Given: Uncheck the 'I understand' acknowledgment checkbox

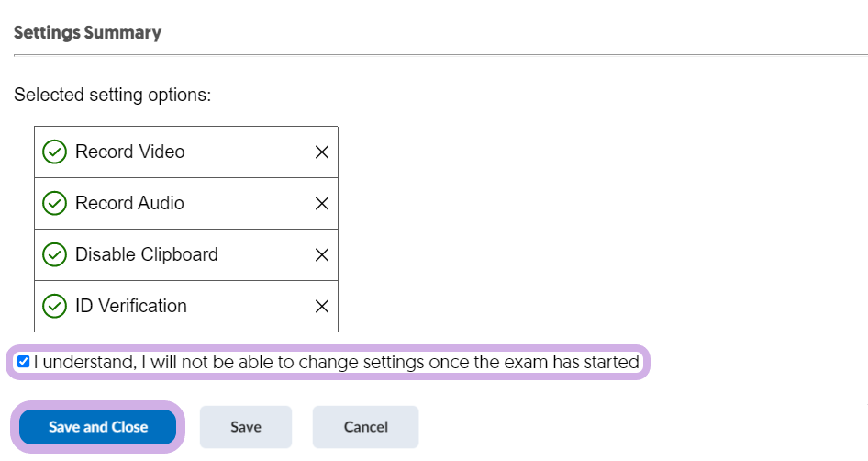Looking at the screenshot, I should 23,362.
